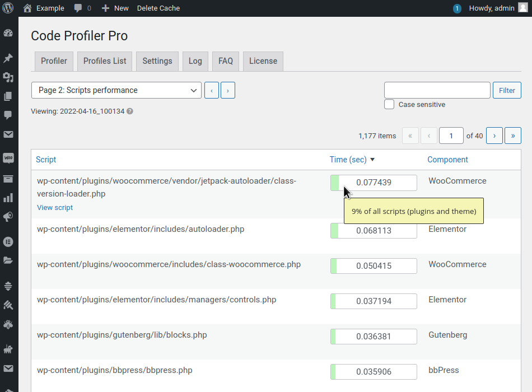Click the green time bar for class-woocommerce.php
Screen dimensions: 532x392
pos(334,266)
